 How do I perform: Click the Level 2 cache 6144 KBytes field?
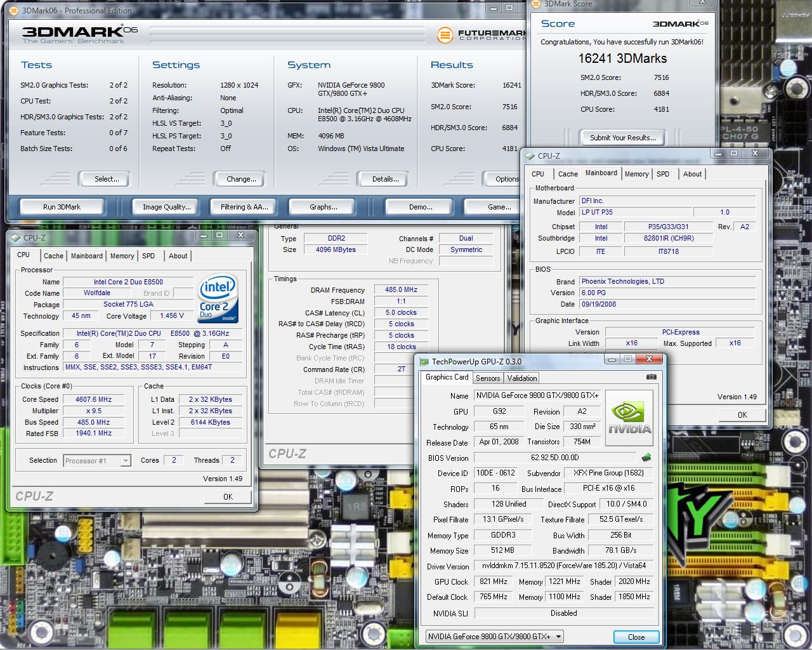coord(210,422)
